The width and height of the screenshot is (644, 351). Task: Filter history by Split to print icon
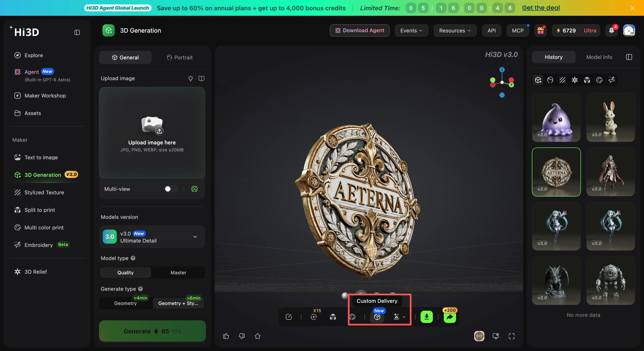(587, 80)
